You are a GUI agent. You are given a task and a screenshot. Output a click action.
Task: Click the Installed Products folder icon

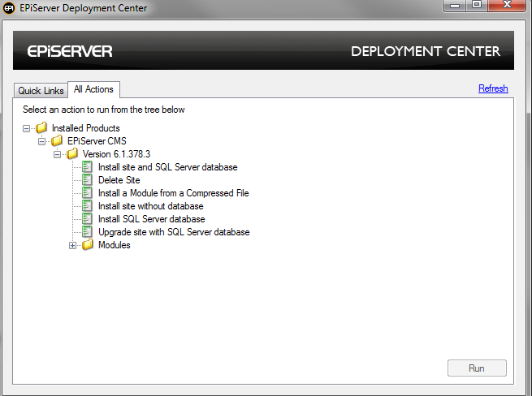(x=41, y=128)
